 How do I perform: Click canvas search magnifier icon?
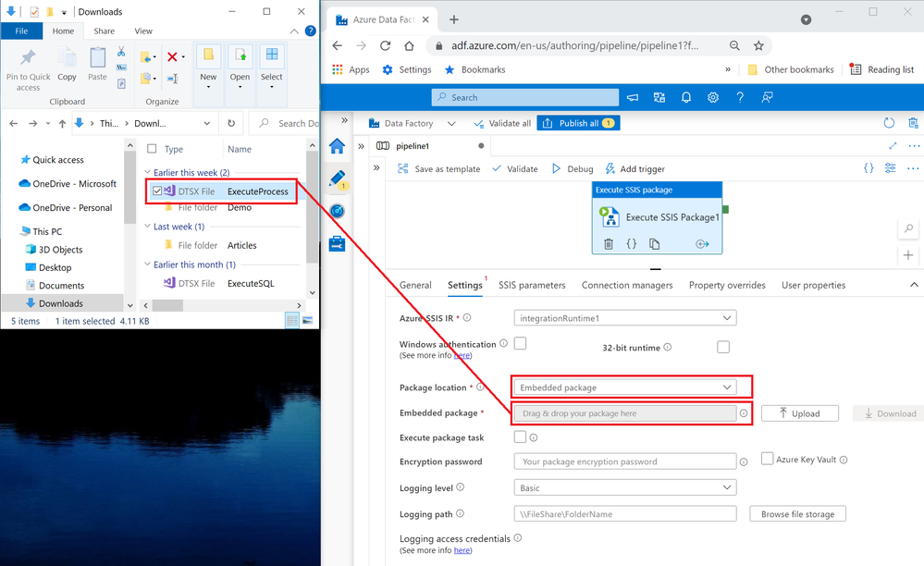coord(908,228)
